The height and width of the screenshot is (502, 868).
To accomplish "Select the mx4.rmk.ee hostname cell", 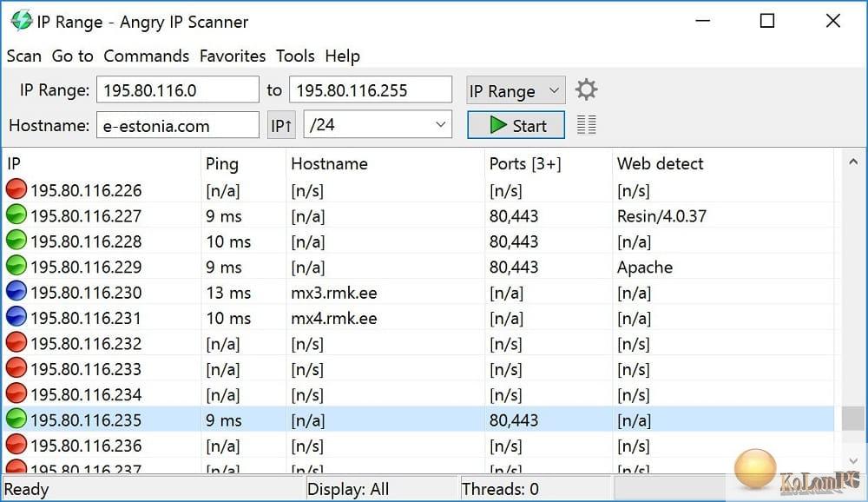I will (334, 318).
